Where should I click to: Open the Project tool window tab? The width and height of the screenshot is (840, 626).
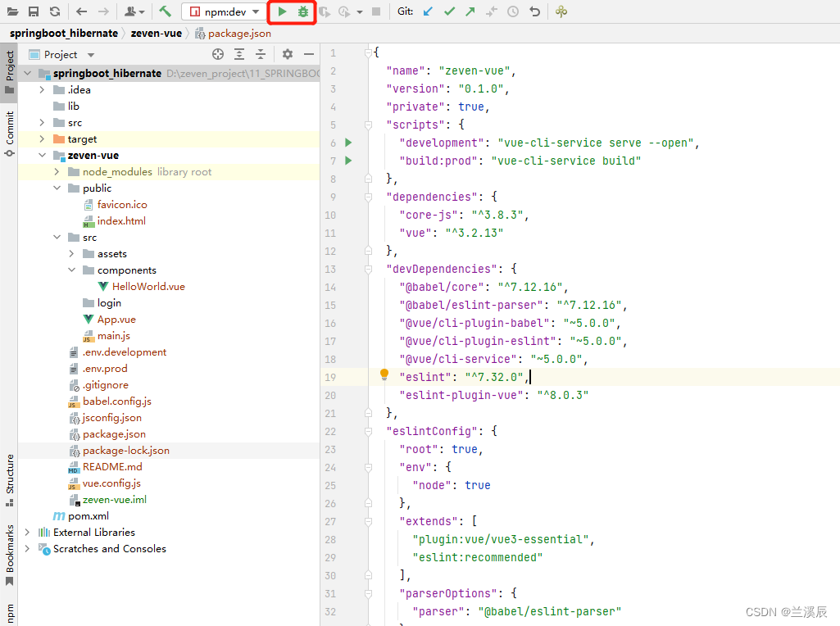9,72
